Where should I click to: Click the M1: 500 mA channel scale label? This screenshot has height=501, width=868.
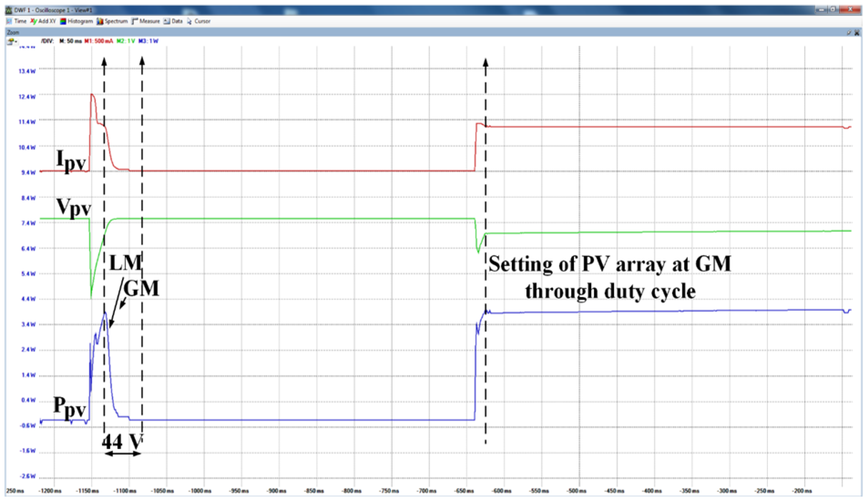click(x=99, y=41)
